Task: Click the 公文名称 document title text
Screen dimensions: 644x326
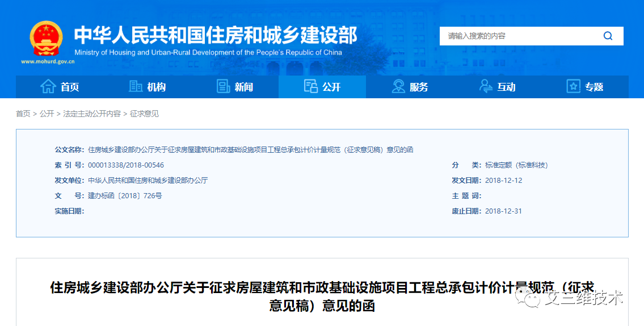Action: coord(251,150)
